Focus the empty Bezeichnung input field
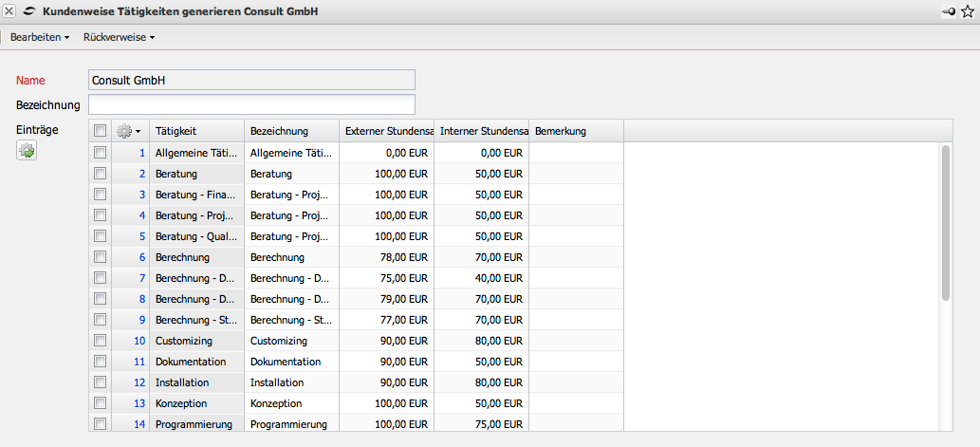Screen dimensions: 980x447 [251, 104]
